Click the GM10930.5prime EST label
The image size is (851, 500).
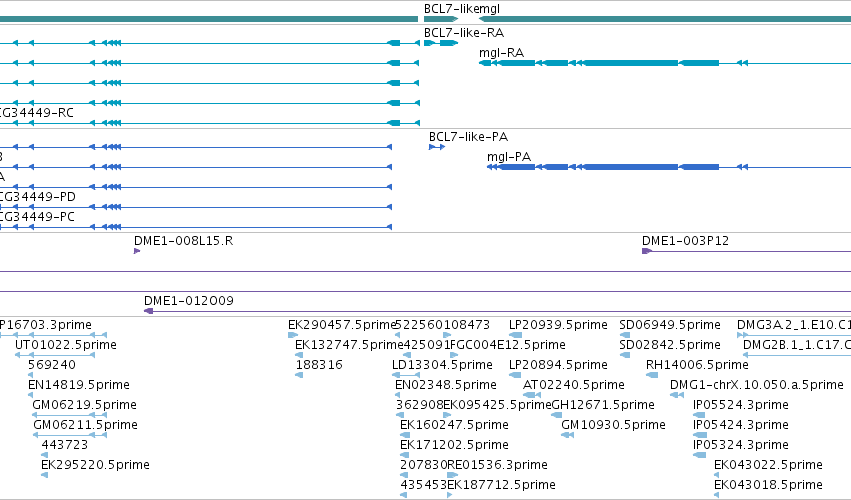click(x=613, y=425)
